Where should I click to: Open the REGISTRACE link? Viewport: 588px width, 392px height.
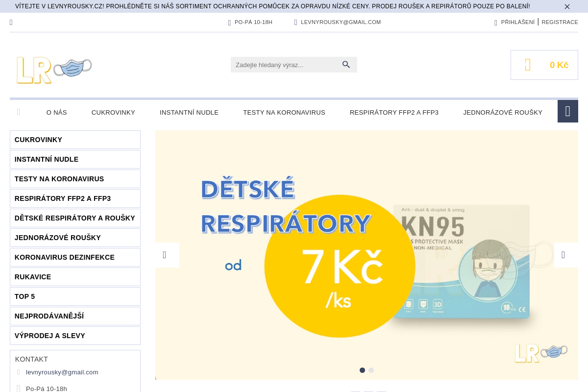coord(560,22)
